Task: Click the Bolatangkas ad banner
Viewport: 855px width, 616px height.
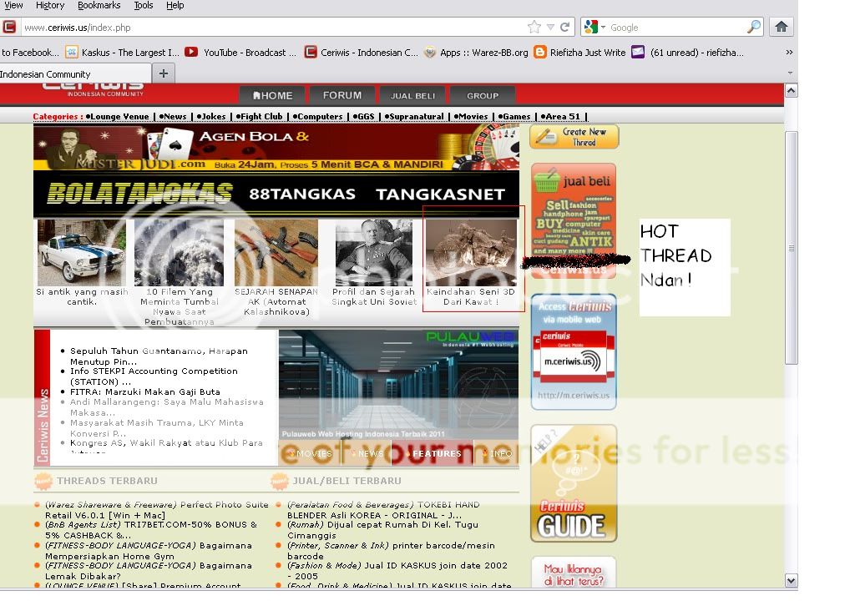Action: (x=276, y=194)
